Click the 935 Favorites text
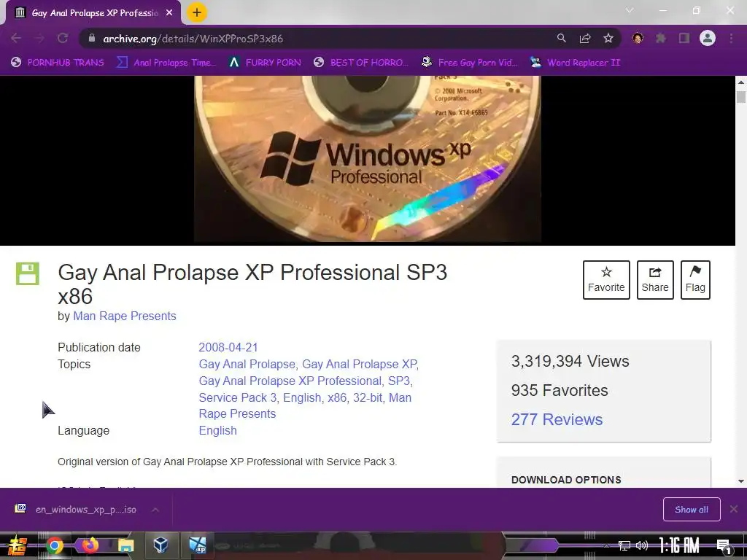The height and width of the screenshot is (560, 747). [x=560, y=390]
